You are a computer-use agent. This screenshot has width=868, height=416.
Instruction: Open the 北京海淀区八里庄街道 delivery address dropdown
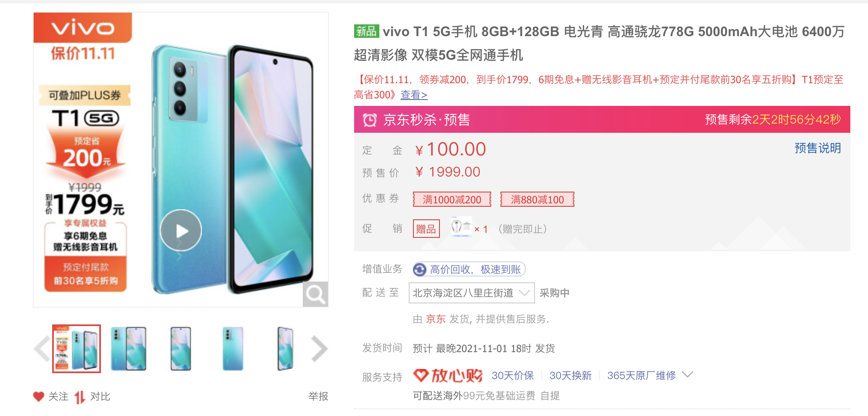(471, 293)
